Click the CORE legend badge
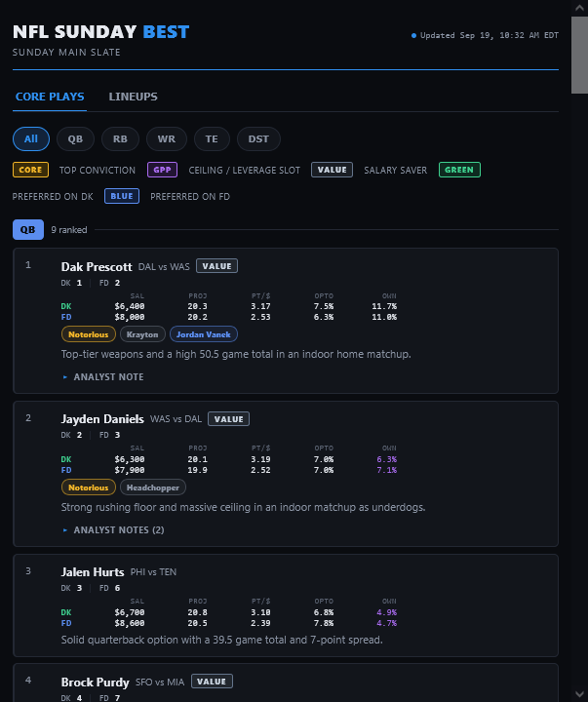The height and width of the screenshot is (702, 588). click(30, 170)
